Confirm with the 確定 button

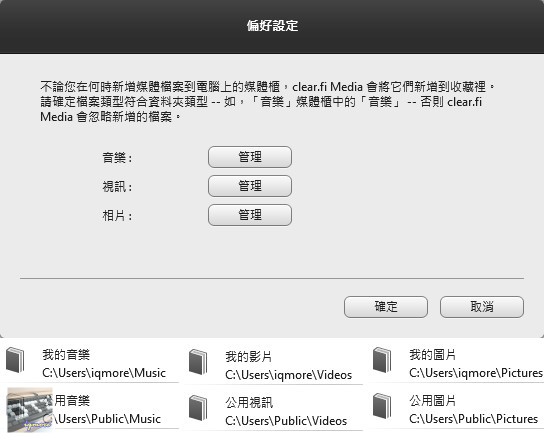pos(386,307)
